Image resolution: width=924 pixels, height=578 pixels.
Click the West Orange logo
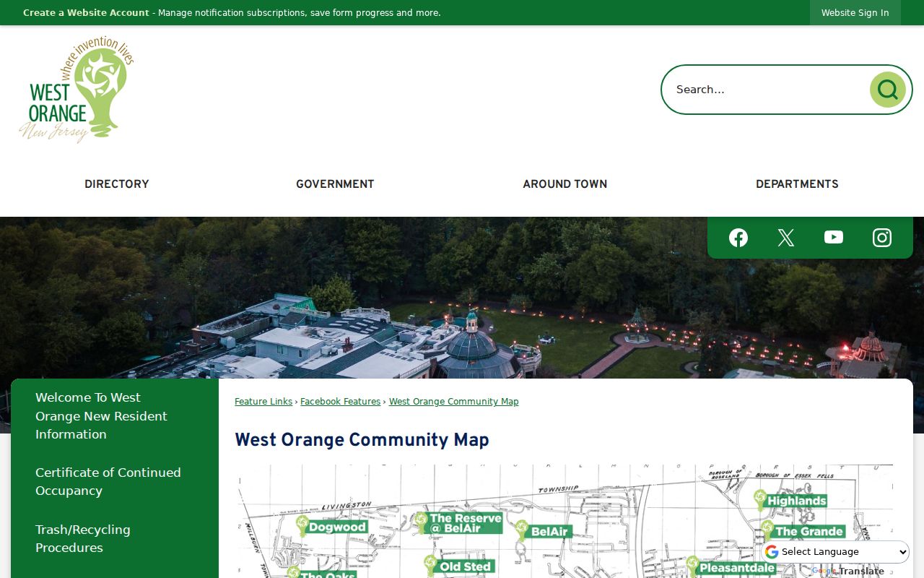(77, 90)
